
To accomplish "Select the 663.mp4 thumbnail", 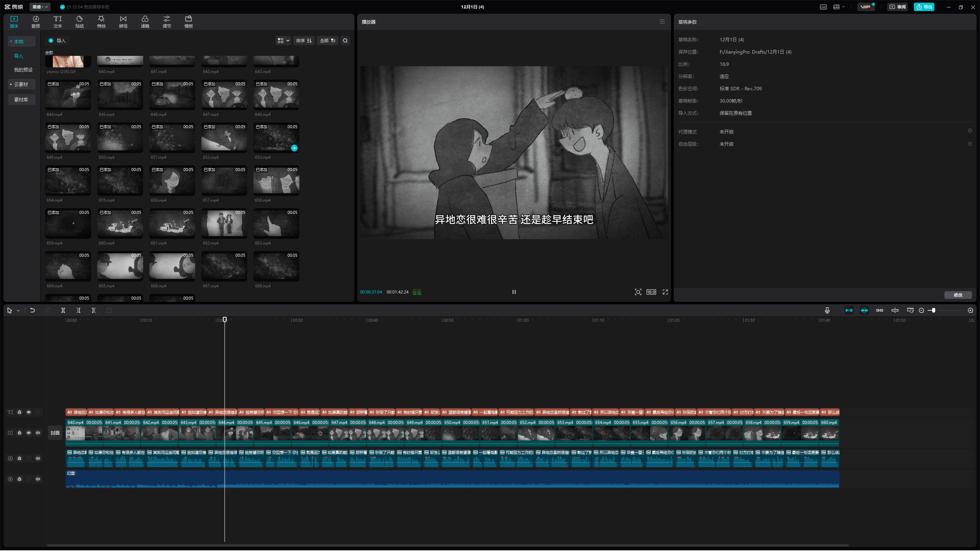I will tap(276, 224).
